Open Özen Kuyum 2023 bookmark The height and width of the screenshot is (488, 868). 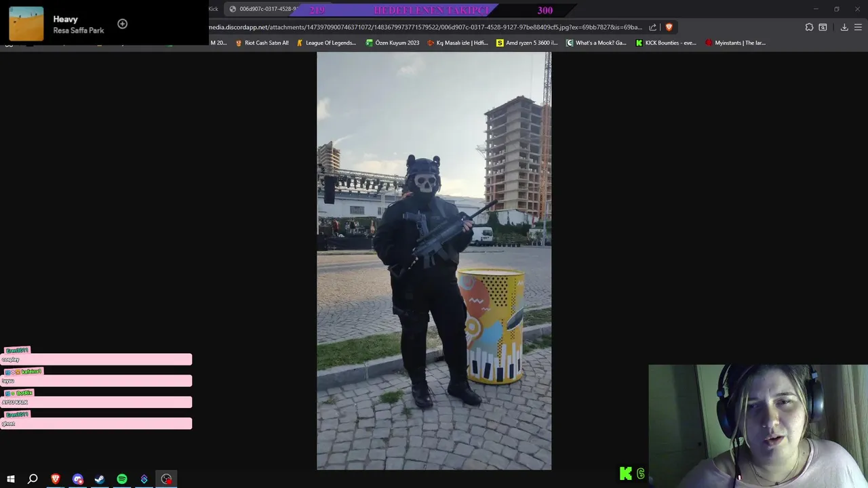[393, 43]
